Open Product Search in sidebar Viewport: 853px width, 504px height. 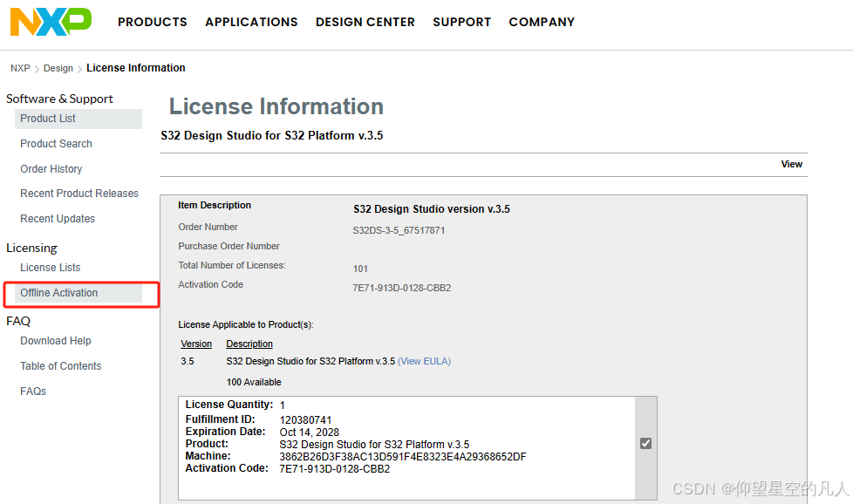pos(56,144)
